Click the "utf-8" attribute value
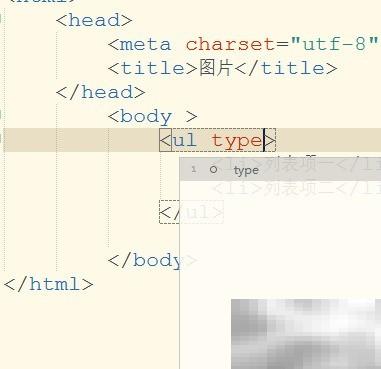The height and width of the screenshot is (369, 381). click(x=335, y=44)
